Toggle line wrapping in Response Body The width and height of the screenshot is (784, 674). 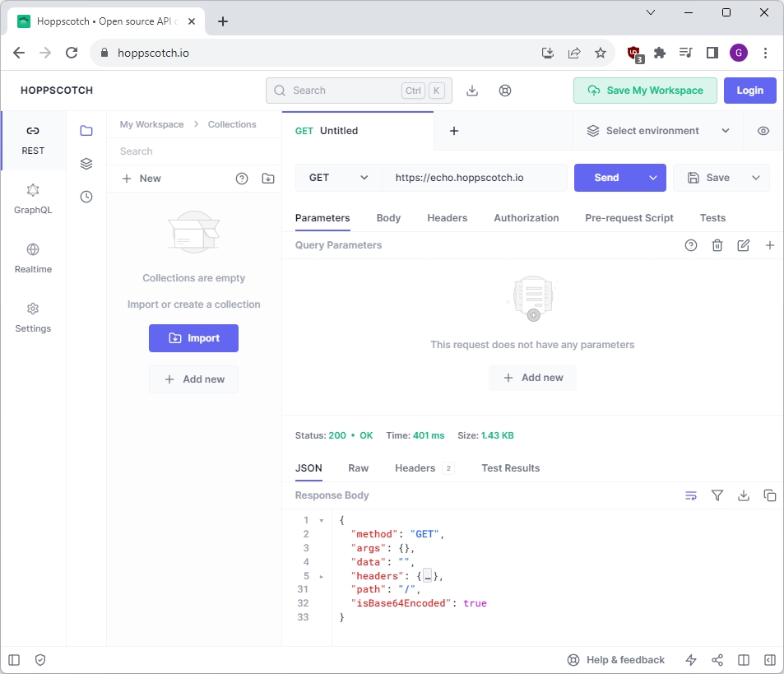[690, 495]
